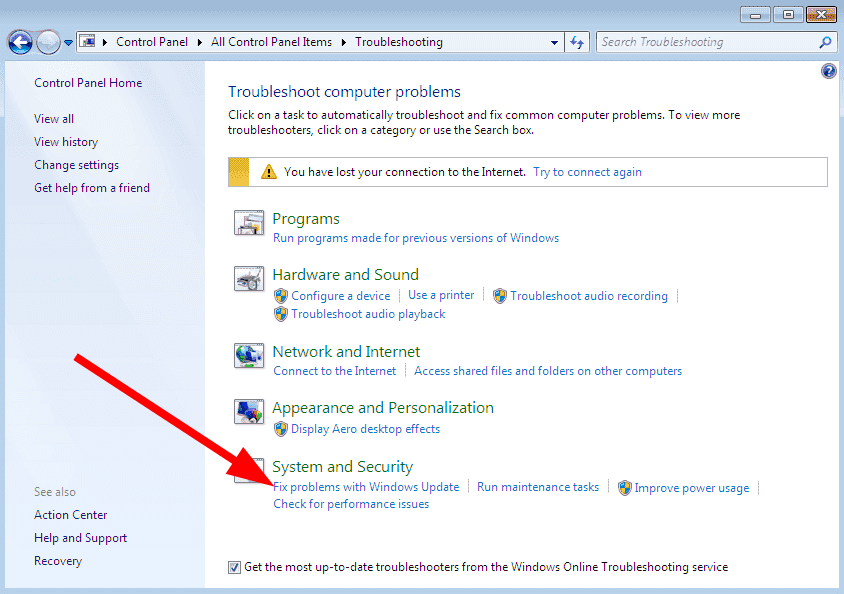Open Use a printer troubleshooter

click(441, 295)
